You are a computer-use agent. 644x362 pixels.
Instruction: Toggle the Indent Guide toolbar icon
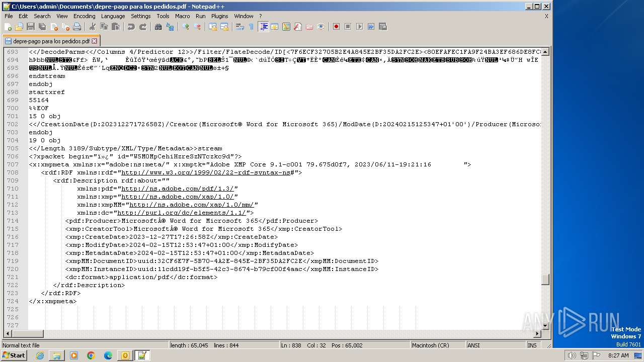(x=263, y=27)
